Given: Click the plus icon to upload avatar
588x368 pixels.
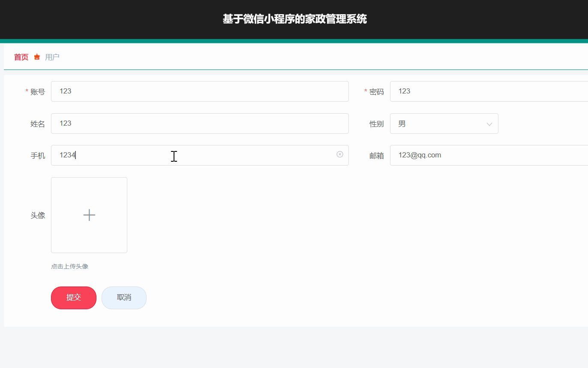Looking at the screenshot, I should (x=89, y=215).
